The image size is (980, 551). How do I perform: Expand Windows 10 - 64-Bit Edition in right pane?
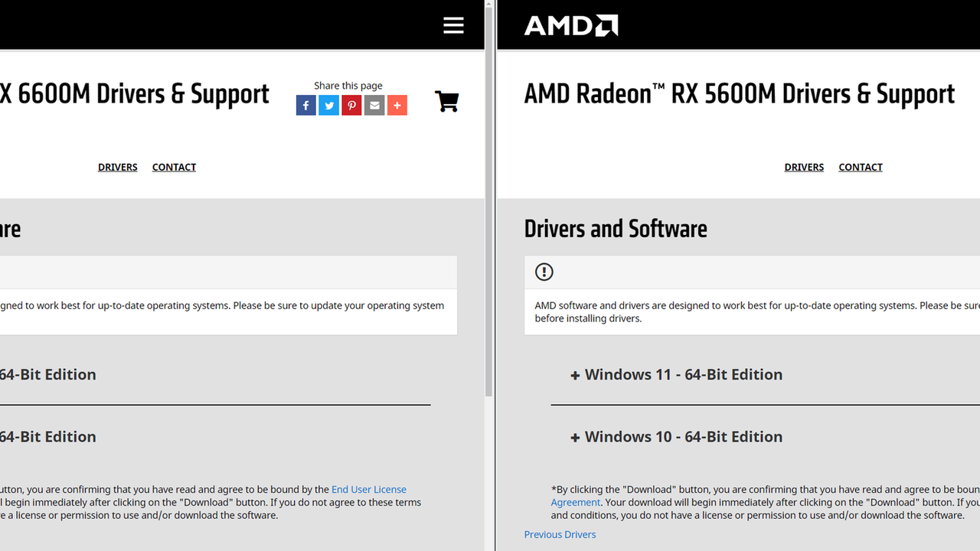point(676,436)
